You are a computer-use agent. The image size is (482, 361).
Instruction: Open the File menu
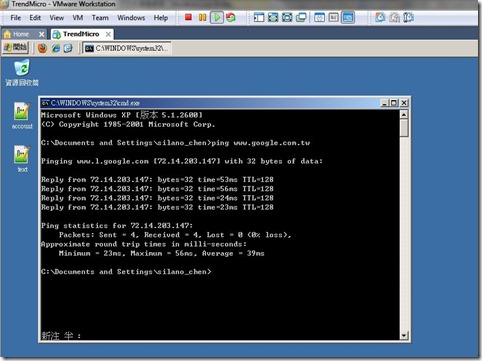point(16,18)
